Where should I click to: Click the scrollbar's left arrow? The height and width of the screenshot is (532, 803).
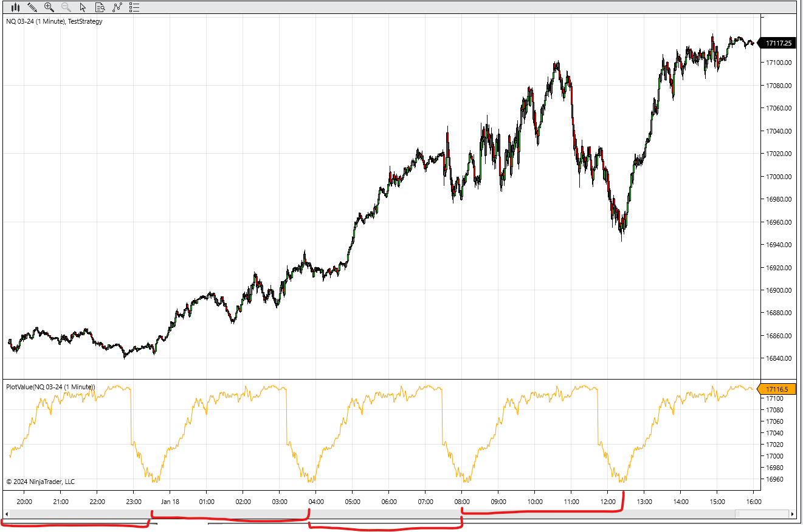(7, 514)
